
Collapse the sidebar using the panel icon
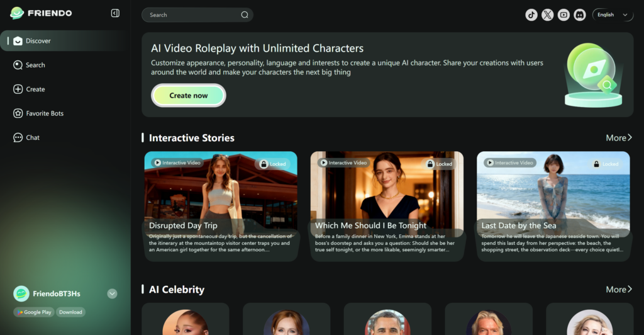click(115, 13)
